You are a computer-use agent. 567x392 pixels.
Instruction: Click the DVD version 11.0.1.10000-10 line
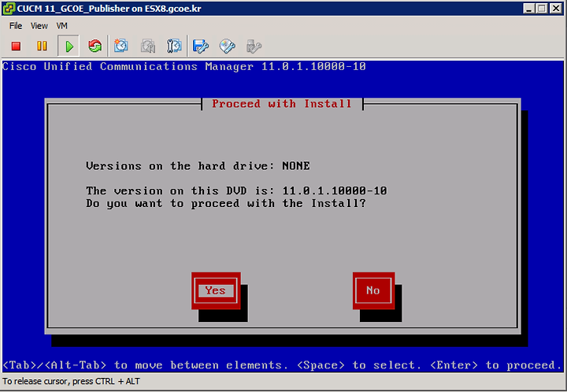tap(236, 190)
